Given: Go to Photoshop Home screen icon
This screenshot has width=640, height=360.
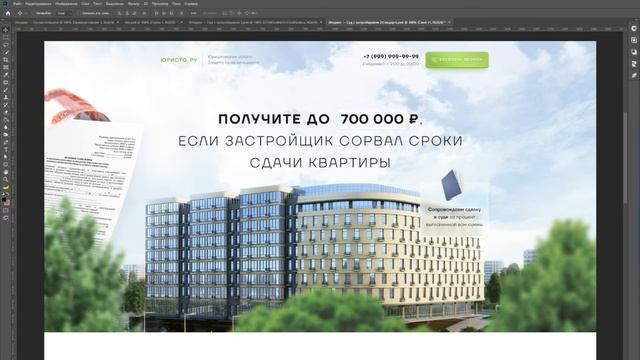Looking at the screenshot, I should [7, 13].
